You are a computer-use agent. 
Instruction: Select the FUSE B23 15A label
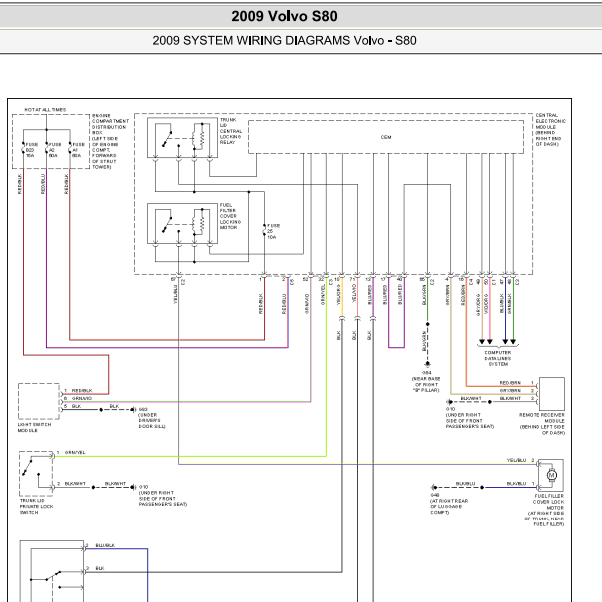(31, 150)
